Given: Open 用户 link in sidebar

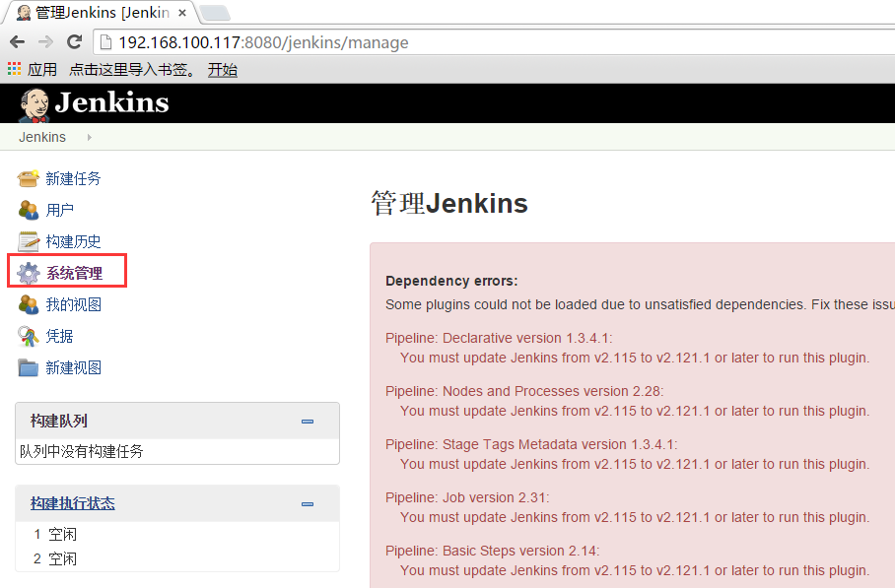Looking at the screenshot, I should [x=59, y=210].
